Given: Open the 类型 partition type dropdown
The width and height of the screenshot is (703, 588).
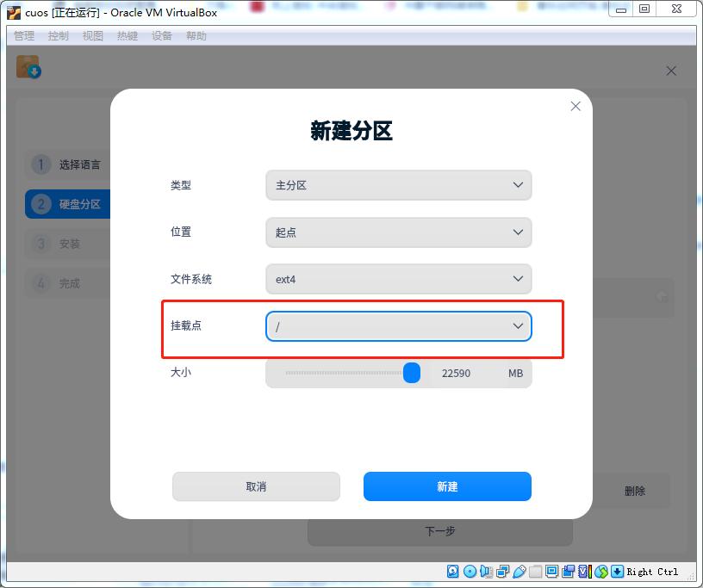Looking at the screenshot, I should [x=398, y=185].
